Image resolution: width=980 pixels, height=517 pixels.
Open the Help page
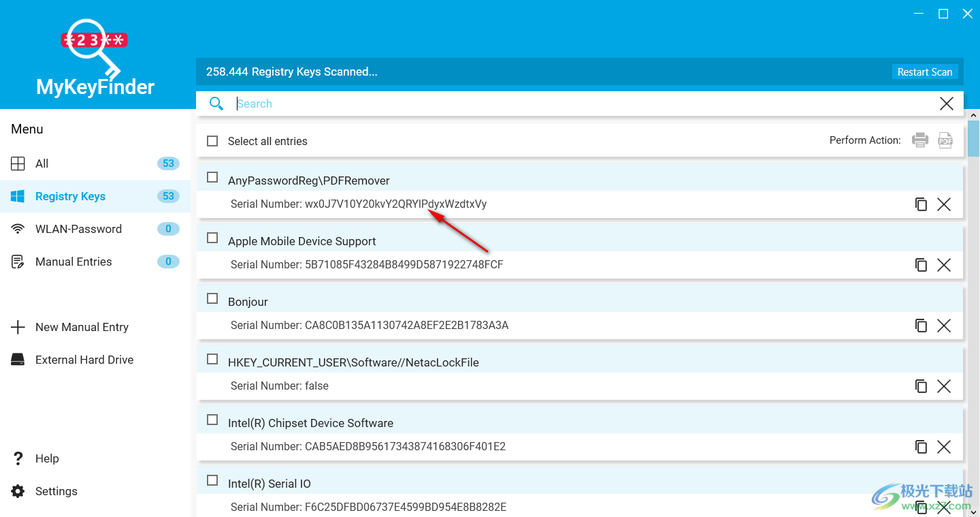(95, 458)
